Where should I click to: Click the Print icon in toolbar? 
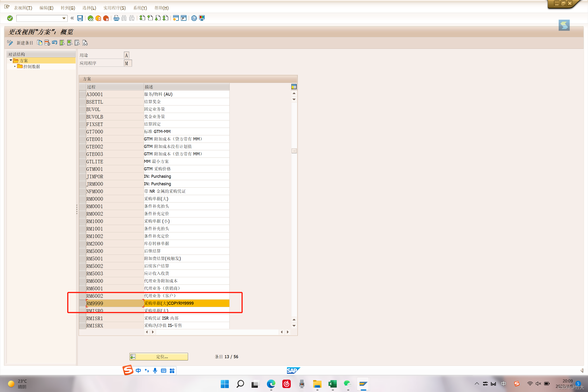pyautogui.click(x=116, y=18)
